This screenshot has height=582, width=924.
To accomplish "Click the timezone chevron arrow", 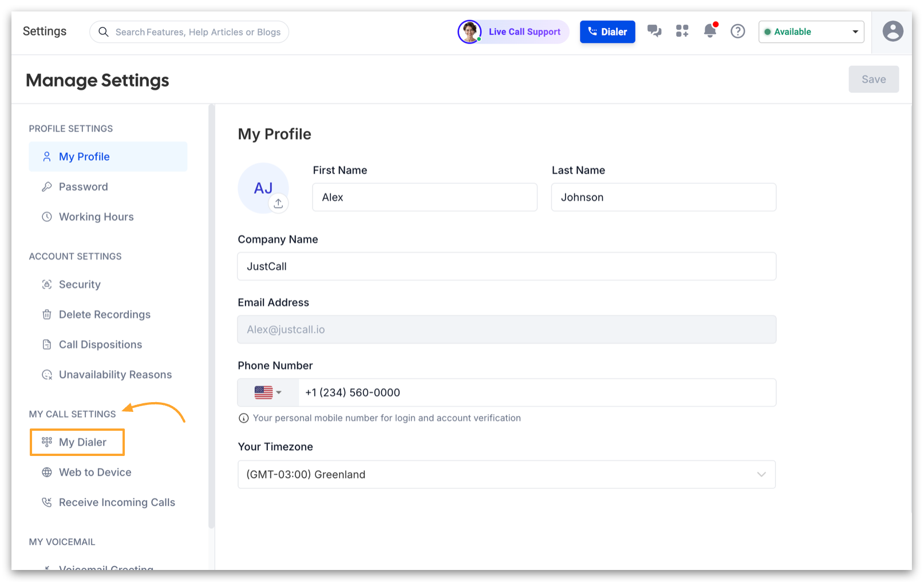I will tap(761, 474).
